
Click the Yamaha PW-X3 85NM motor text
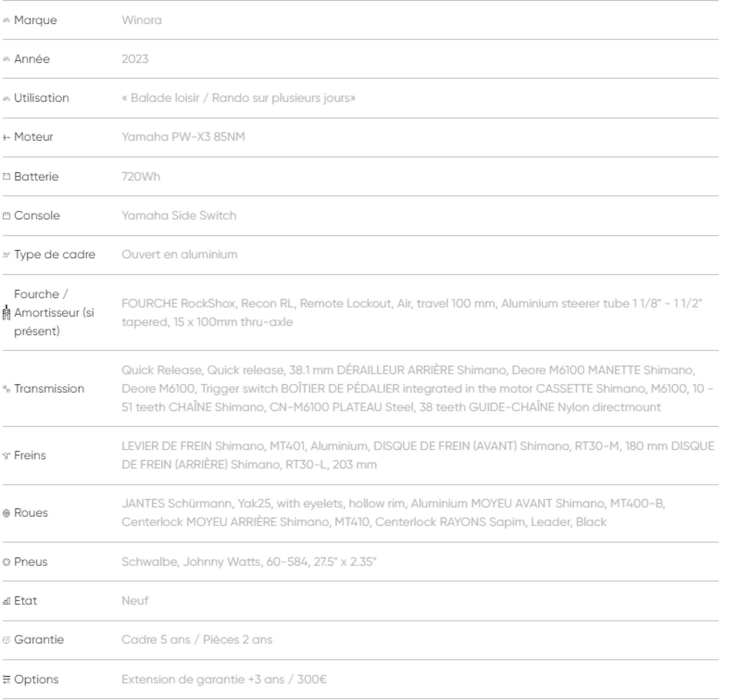click(x=183, y=137)
